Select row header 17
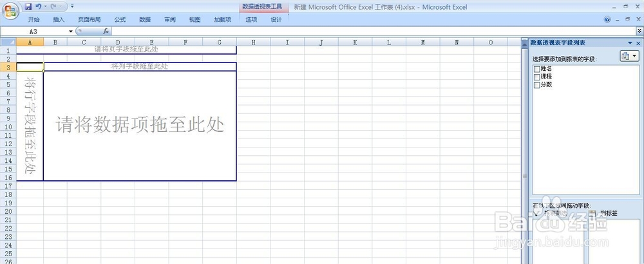 tap(8, 185)
